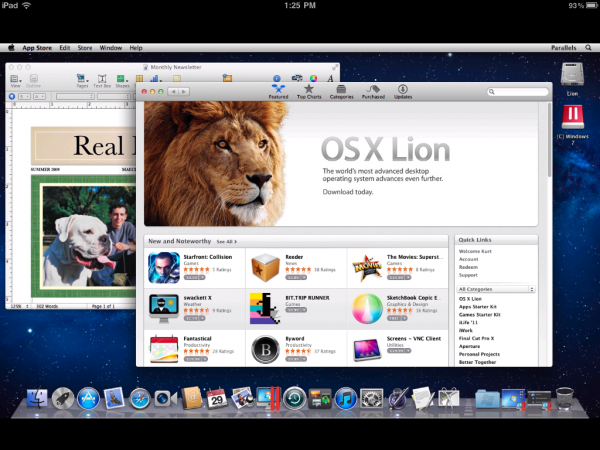Click OS X Lion featured banner
Viewport: 600px width, 450px height.
[341, 164]
